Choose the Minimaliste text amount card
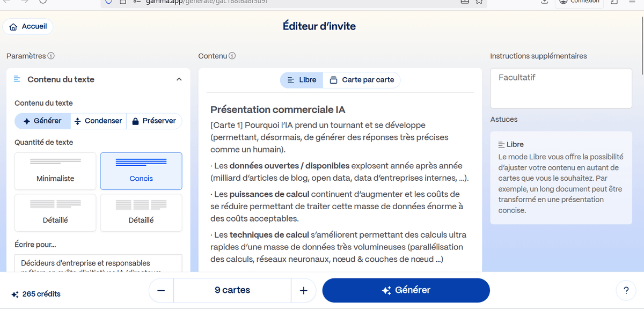The height and width of the screenshot is (309, 644). (55, 171)
